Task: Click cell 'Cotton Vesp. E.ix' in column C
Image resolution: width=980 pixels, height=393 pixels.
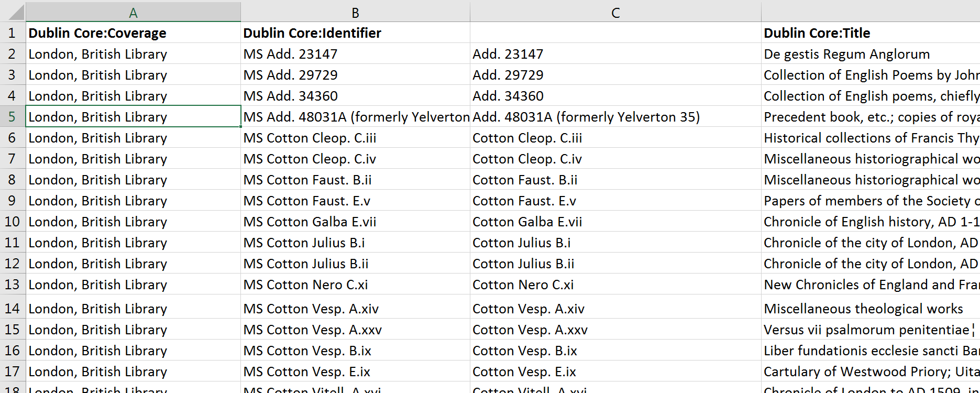Action: [615, 372]
